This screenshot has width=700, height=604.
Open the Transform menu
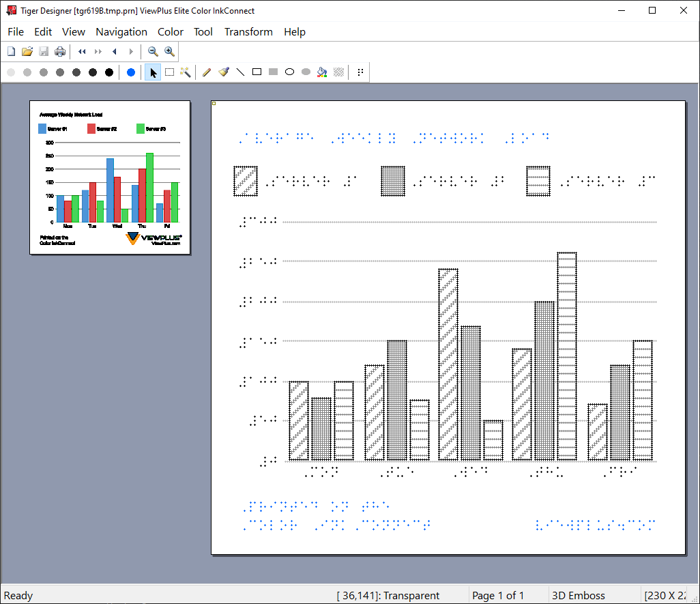tap(248, 32)
